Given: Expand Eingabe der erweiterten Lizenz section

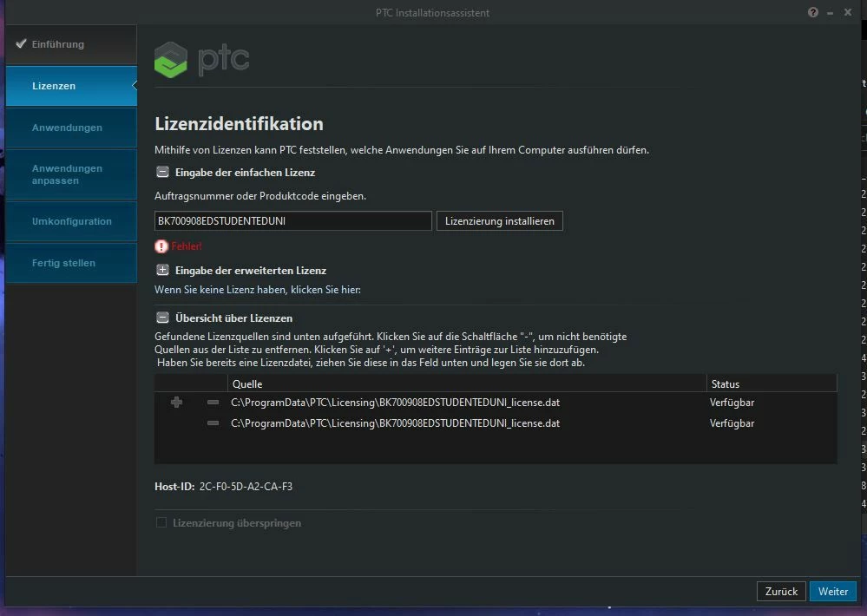Looking at the screenshot, I should [162, 270].
